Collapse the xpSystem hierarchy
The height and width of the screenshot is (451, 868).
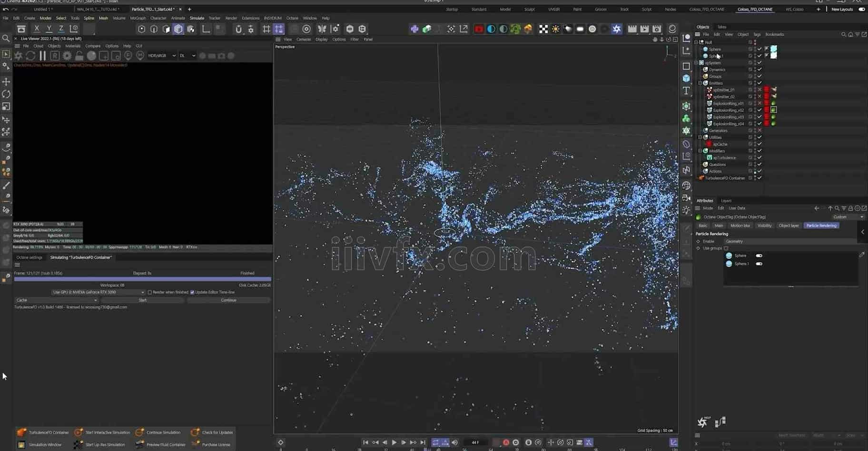tap(696, 63)
